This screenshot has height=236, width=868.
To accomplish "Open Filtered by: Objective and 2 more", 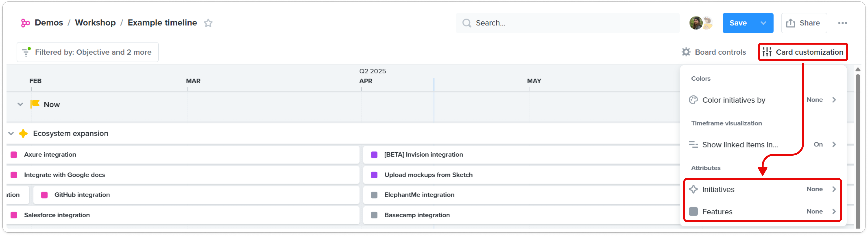I will [88, 52].
